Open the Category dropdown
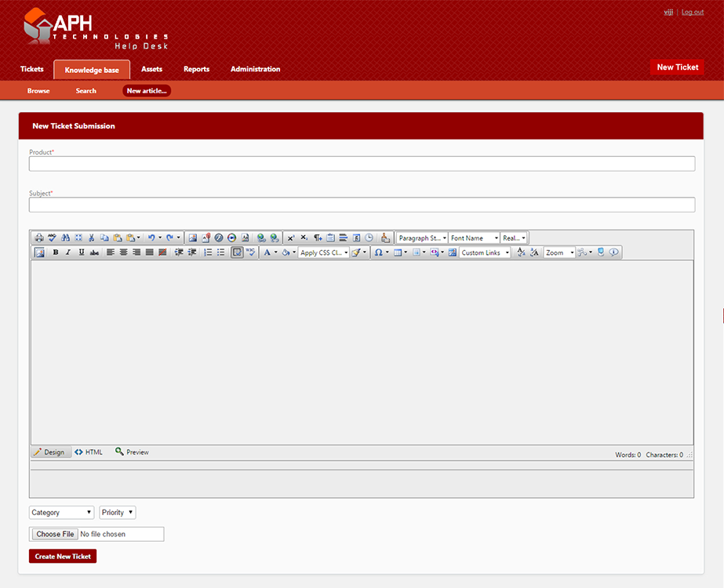This screenshot has width=724, height=588. [61, 513]
